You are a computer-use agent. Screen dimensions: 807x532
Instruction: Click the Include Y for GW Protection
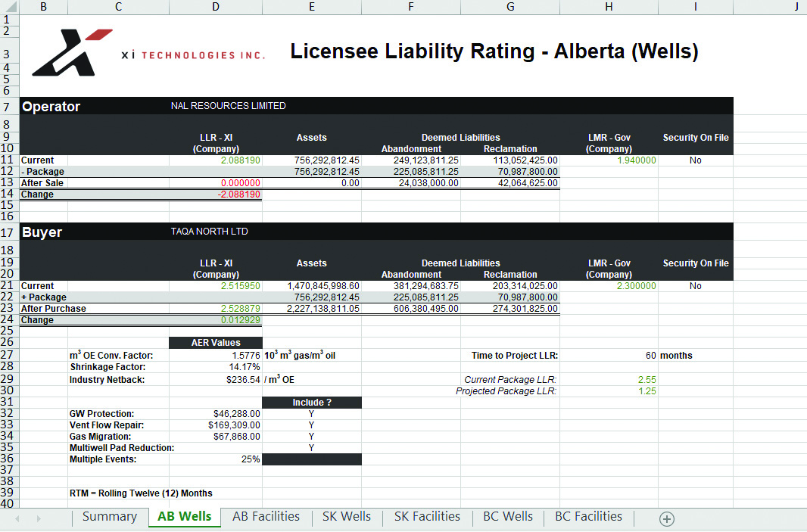point(311,414)
